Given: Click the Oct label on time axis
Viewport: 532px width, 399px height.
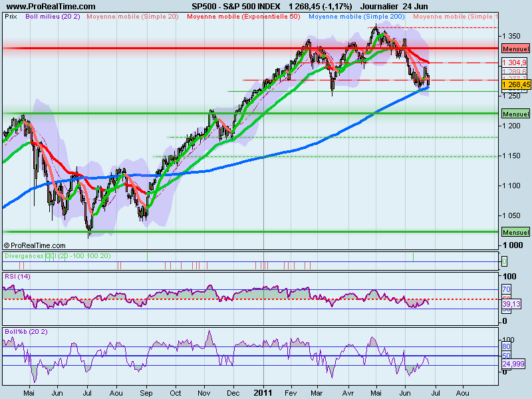Looking at the screenshot, I should pyautogui.click(x=176, y=393).
